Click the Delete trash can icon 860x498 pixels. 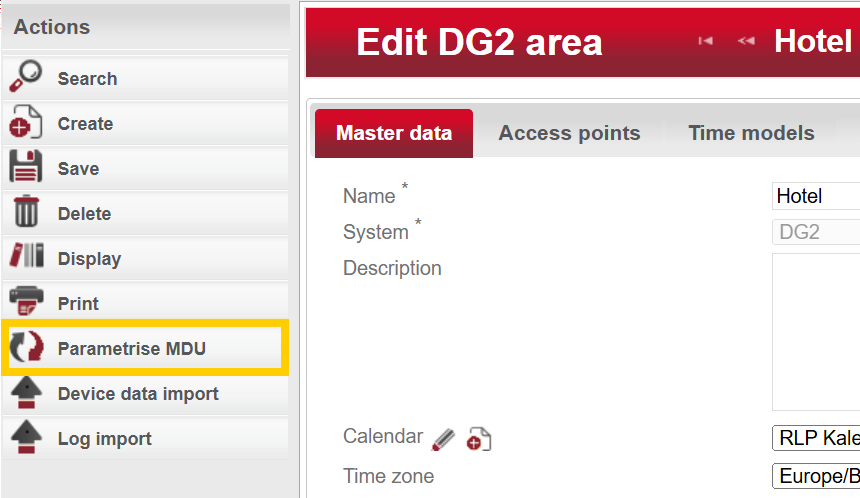pyautogui.click(x=26, y=213)
